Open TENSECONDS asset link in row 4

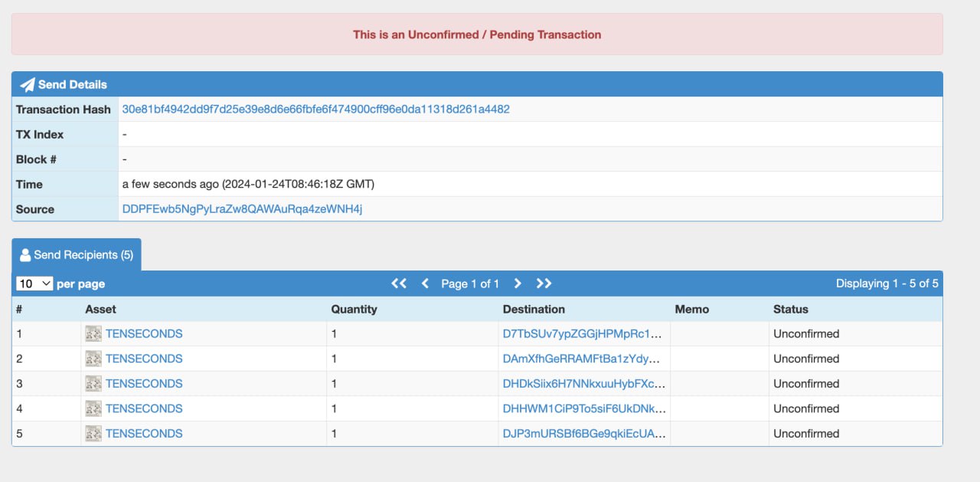click(144, 408)
